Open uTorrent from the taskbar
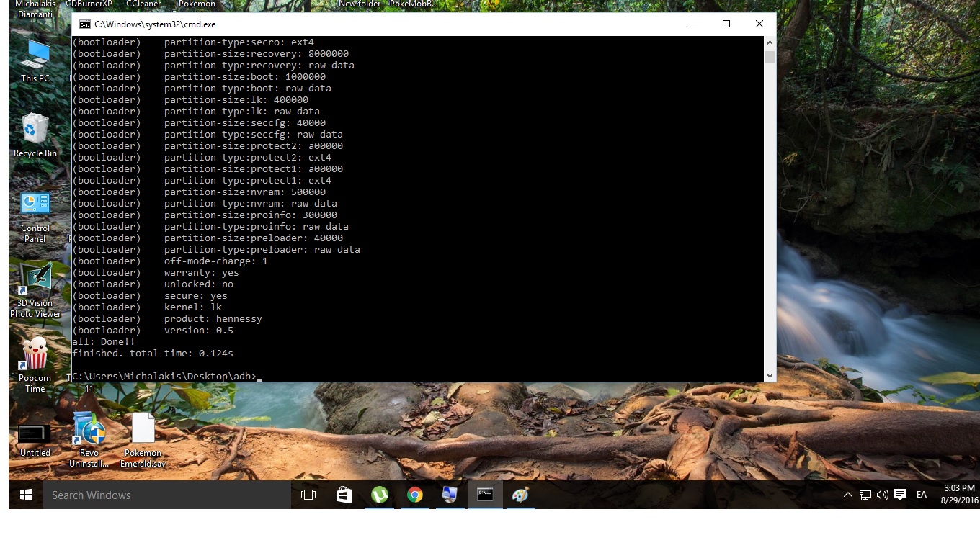This screenshot has height=553, width=980. 379,495
